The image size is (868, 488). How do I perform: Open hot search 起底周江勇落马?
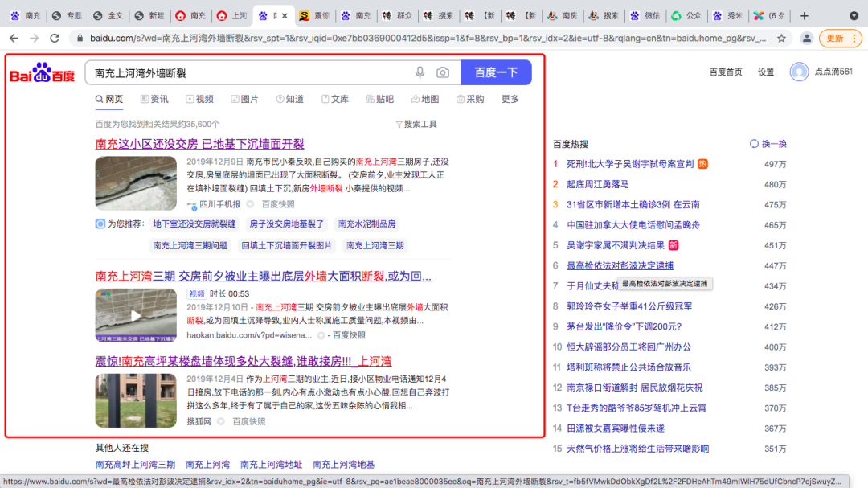point(598,184)
